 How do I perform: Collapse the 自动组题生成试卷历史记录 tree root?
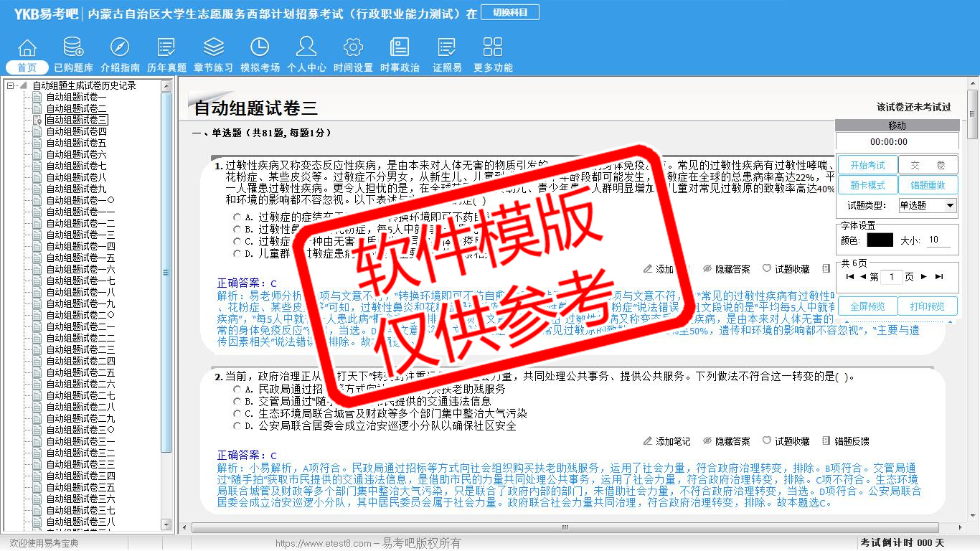(11, 85)
